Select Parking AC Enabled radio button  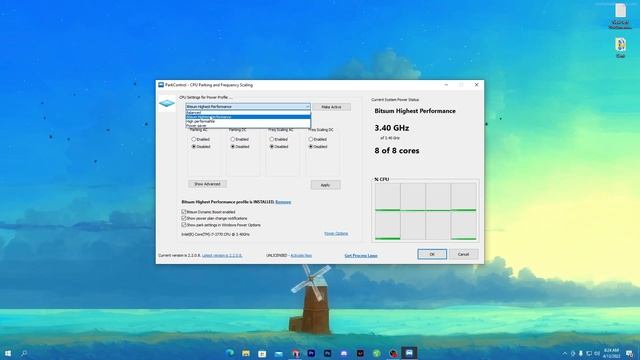[194, 139]
